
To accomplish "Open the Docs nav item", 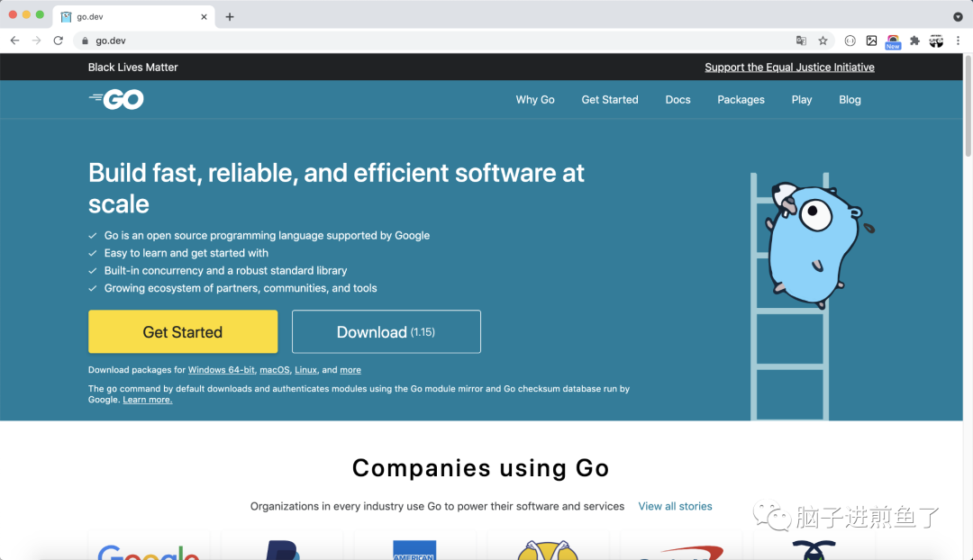I will click(x=677, y=99).
